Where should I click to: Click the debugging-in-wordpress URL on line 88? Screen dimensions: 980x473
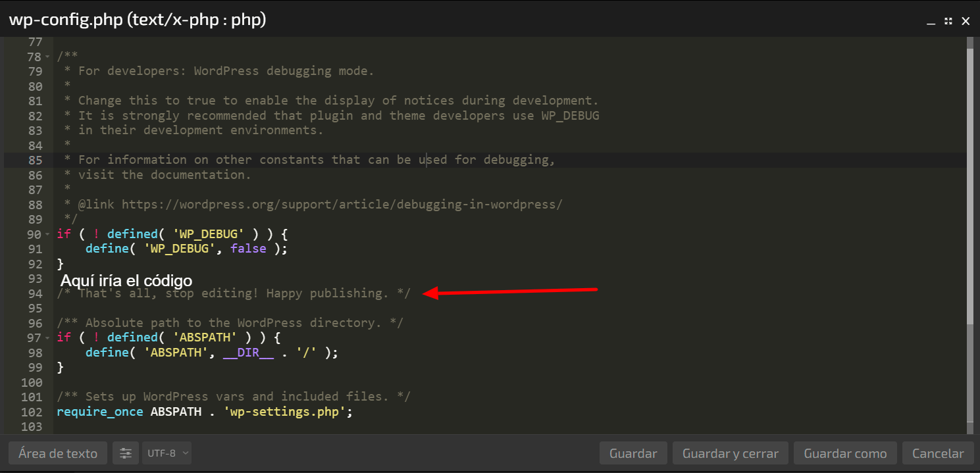click(342, 204)
